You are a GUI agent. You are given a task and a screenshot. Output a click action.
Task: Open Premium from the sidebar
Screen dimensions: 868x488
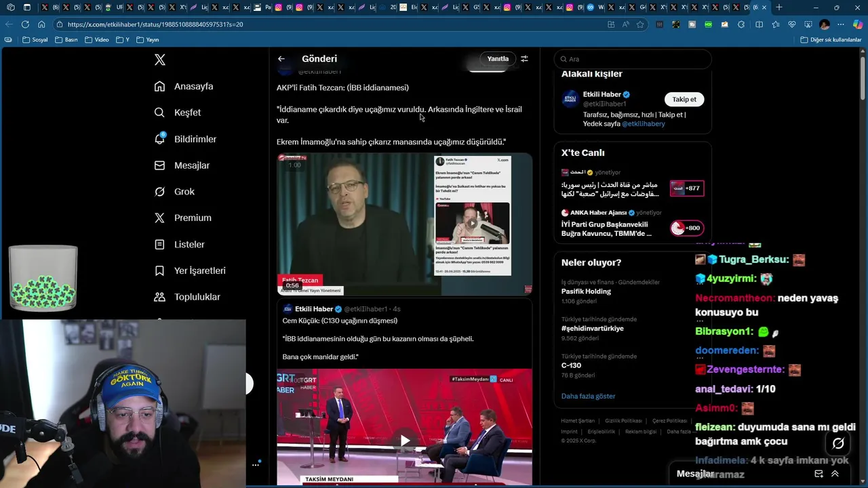pos(182,218)
